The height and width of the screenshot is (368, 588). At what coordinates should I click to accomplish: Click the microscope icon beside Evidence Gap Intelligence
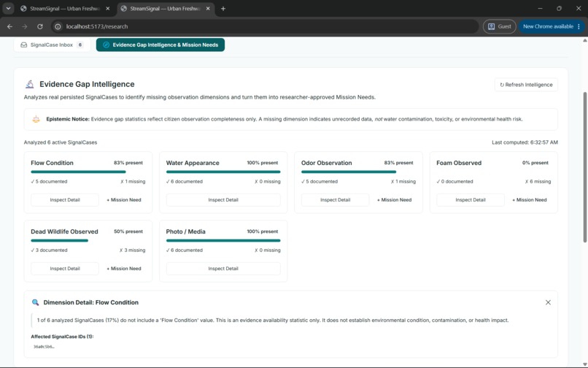(x=30, y=84)
